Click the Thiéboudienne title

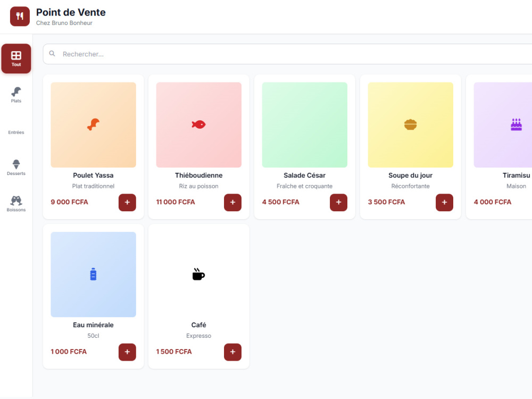coord(199,176)
